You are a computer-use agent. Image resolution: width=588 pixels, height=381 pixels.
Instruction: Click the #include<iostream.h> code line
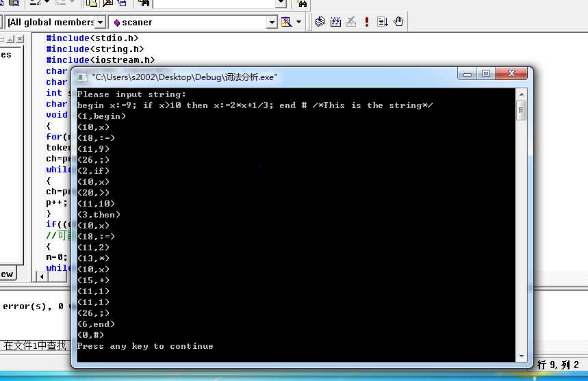(100, 60)
